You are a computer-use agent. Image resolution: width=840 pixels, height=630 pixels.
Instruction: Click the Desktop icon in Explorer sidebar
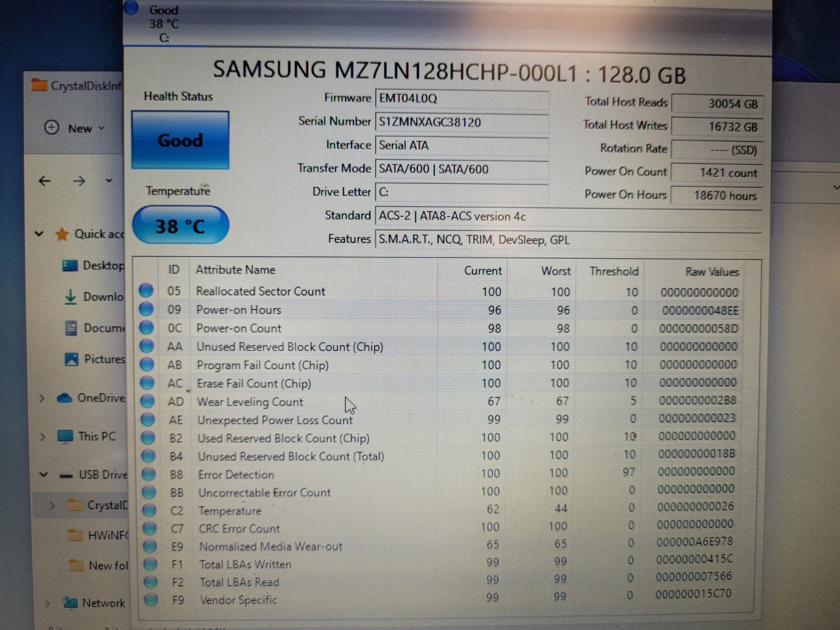click(70, 266)
